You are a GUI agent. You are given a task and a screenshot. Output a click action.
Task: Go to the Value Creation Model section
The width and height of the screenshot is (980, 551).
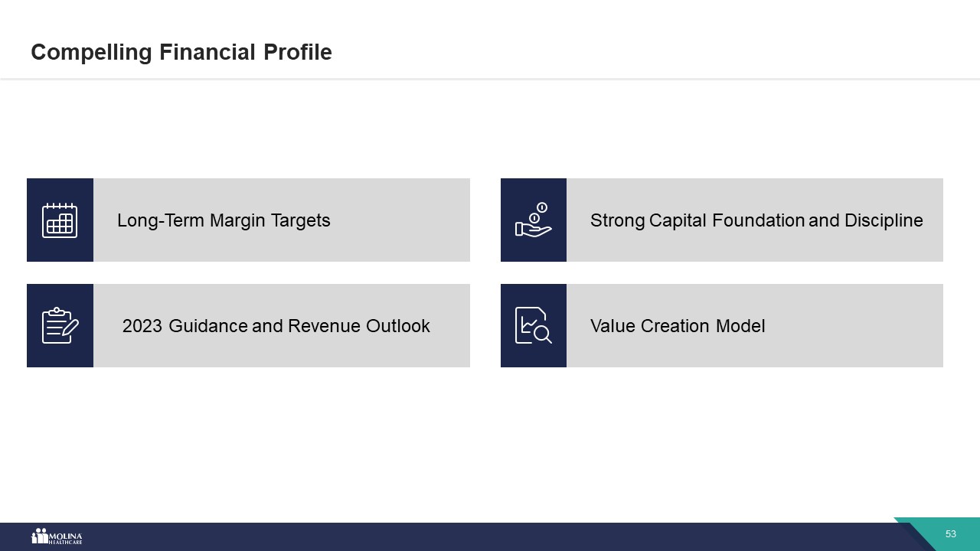click(x=678, y=327)
